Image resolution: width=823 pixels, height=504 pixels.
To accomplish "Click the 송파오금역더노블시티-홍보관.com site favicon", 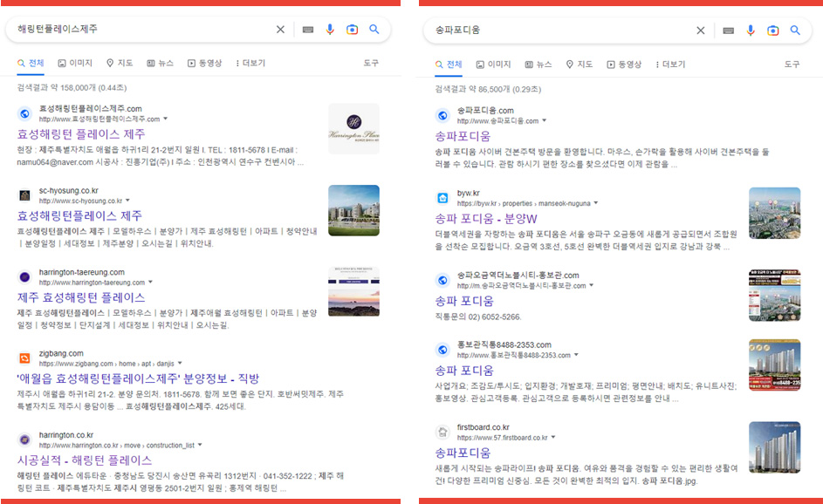I will 442,280.
